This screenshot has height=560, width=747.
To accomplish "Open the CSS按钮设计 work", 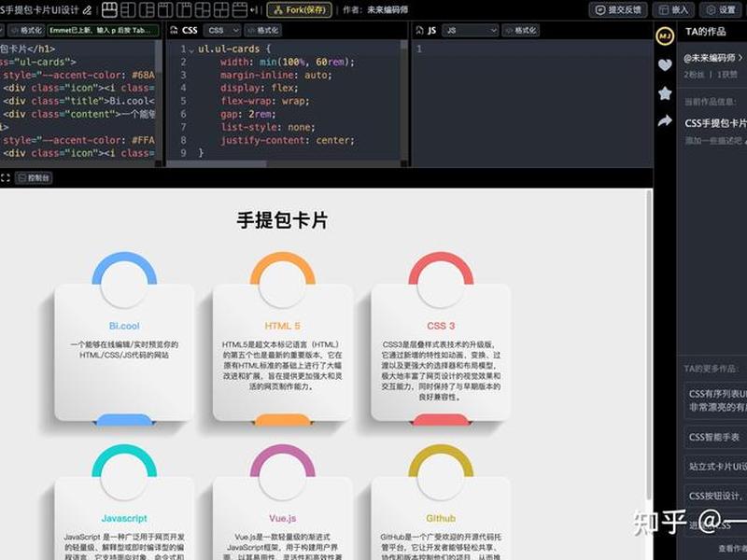I will click(x=716, y=497).
